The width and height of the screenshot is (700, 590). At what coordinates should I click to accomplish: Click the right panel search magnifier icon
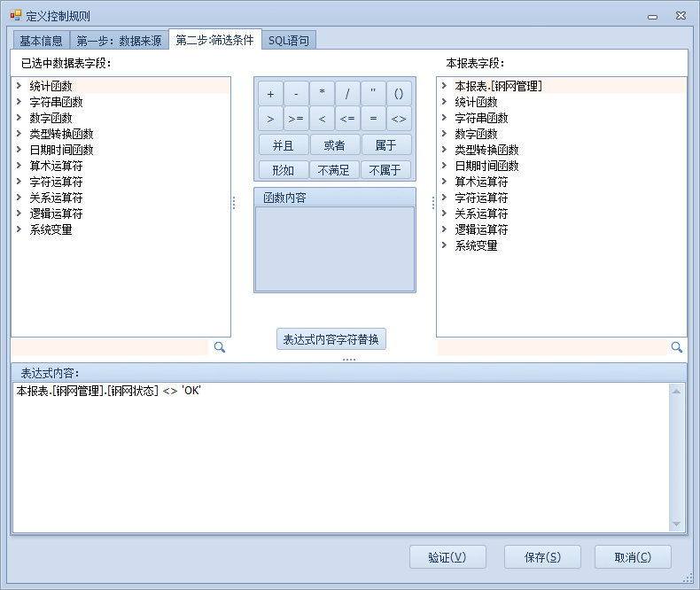pyautogui.click(x=677, y=347)
